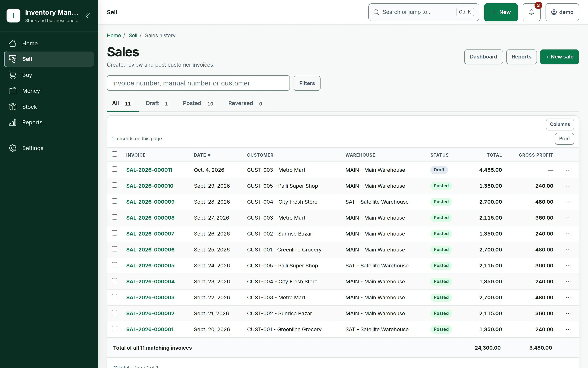The height and width of the screenshot is (368, 588).
Task: Open invoice SAL-2026-000001 link
Action: point(150,330)
